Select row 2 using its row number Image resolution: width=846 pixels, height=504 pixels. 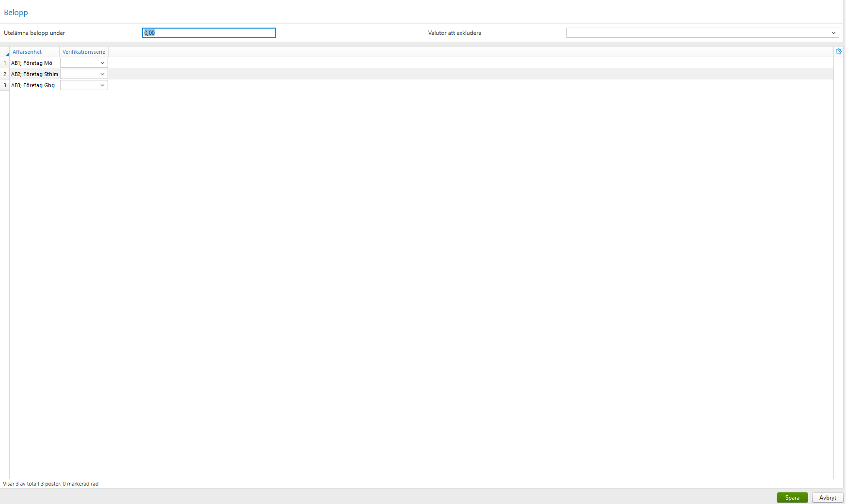(x=4, y=74)
